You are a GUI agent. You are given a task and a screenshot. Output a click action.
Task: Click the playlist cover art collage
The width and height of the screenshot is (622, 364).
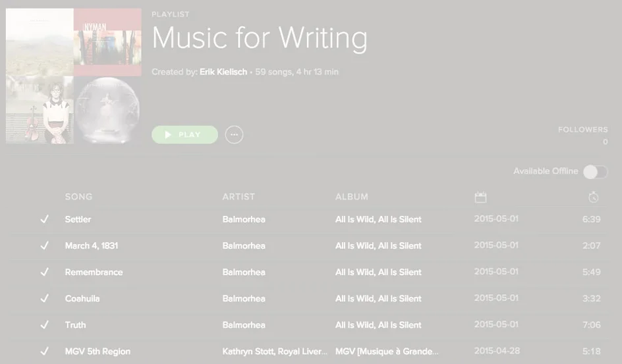74,76
